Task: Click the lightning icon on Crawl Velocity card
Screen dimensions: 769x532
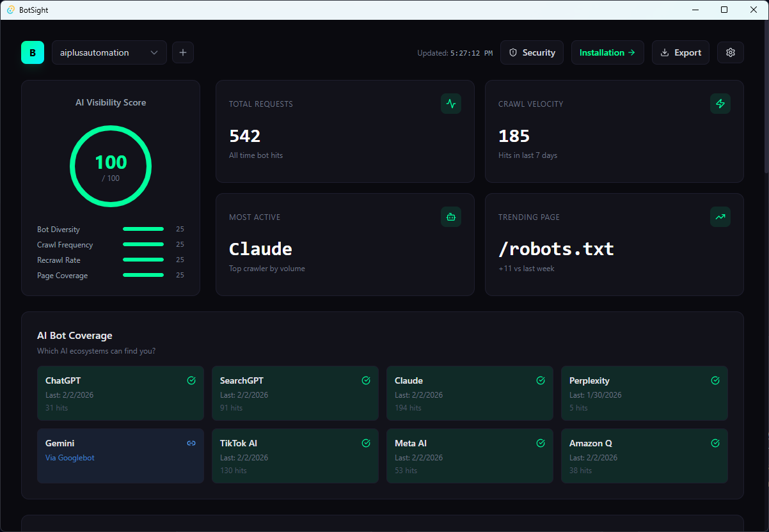Action: click(720, 104)
